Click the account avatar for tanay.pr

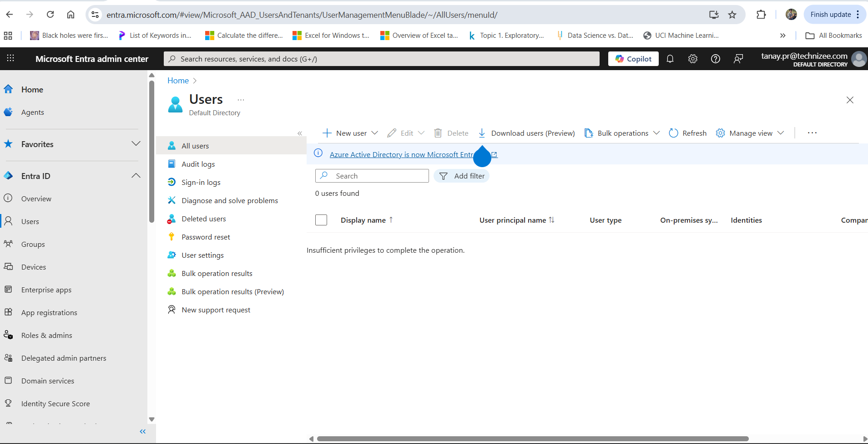tap(859, 59)
